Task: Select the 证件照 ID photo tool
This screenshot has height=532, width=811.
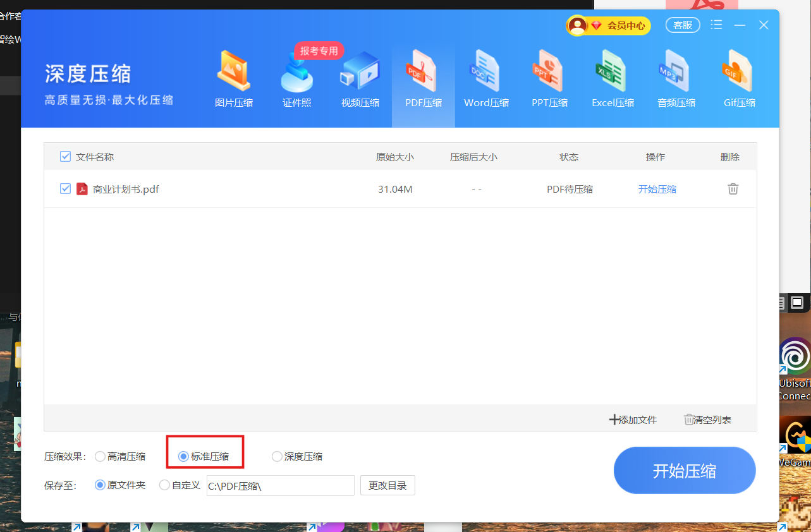Action: (x=297, y=79)
